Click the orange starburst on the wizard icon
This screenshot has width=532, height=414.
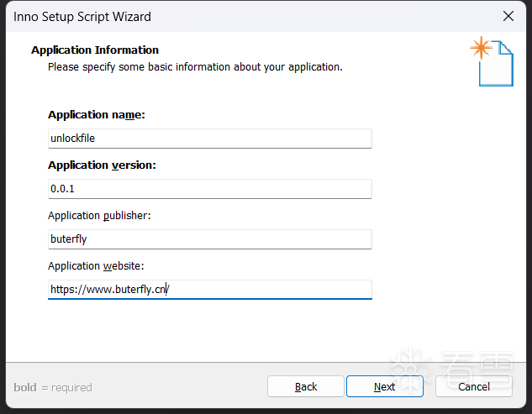[x=481, y=48]
